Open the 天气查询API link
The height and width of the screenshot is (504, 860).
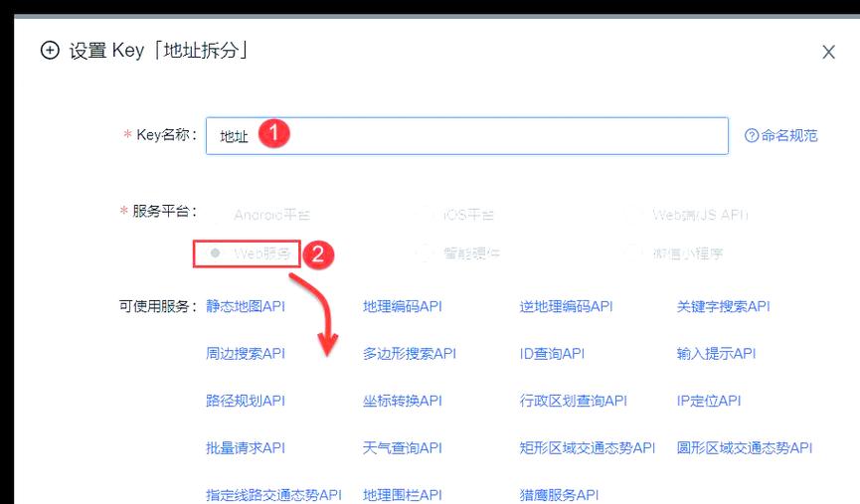[403, 447]
